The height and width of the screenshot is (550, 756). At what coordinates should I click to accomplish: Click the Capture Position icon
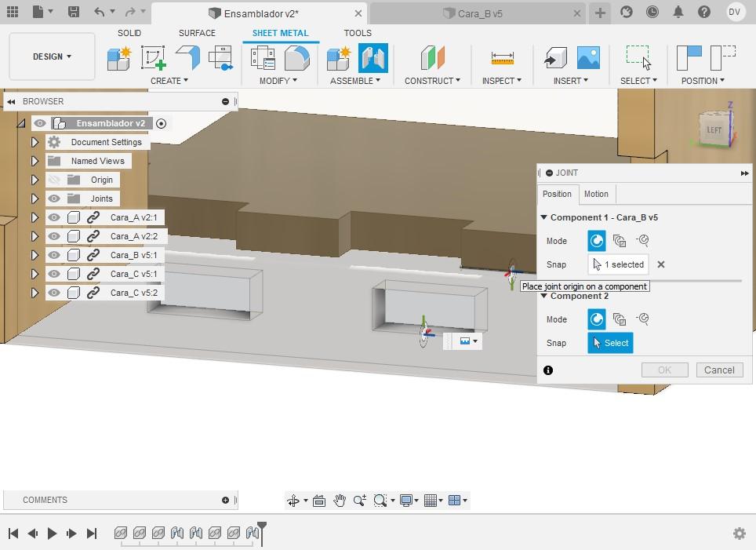click(x=689, y=58)
